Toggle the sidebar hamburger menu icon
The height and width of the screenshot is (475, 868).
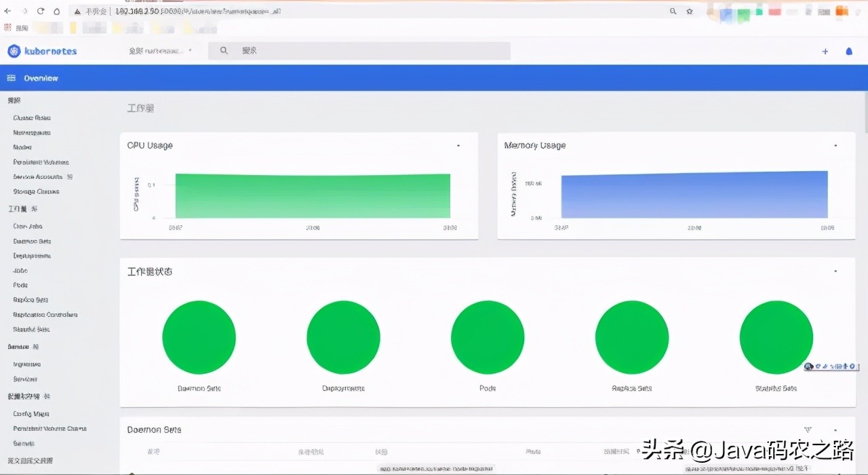coord(11,78)
